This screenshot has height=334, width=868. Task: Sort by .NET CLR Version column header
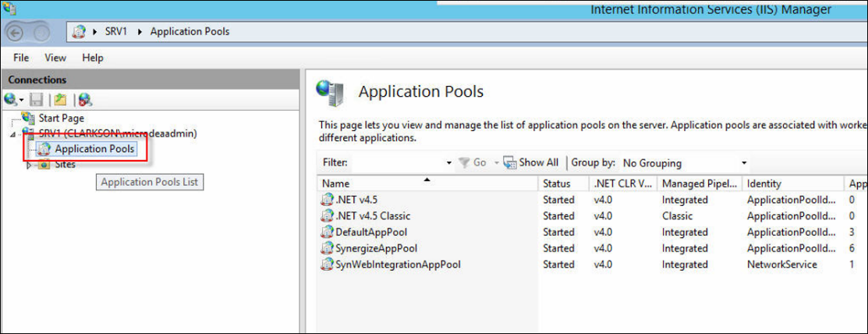point(623,183)
